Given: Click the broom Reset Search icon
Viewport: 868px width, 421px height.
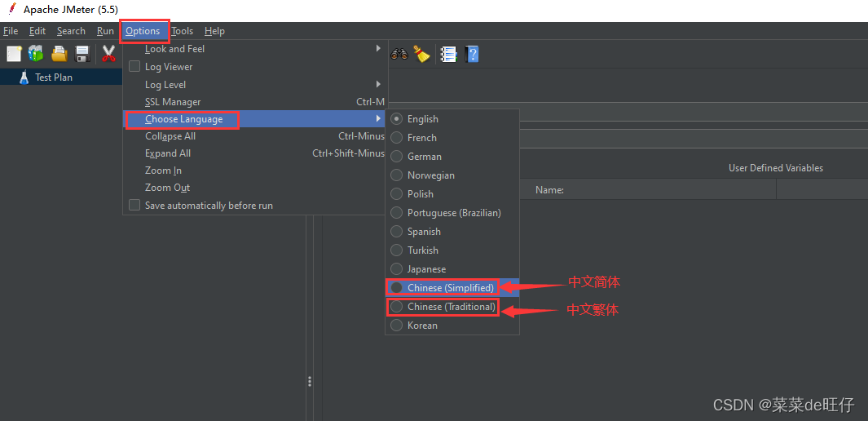Looking at the screenshot, I should 422,54.
